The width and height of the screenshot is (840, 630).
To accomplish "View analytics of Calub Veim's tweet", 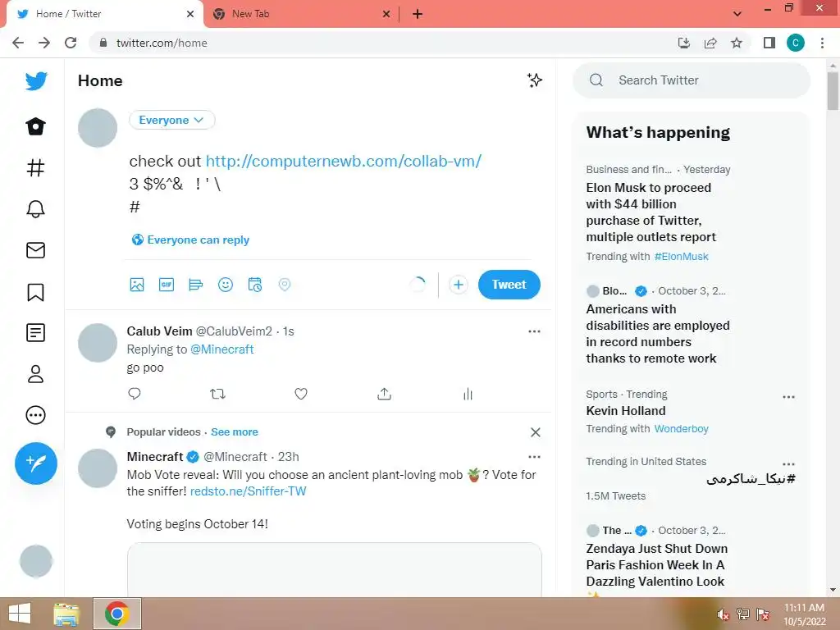I will coord(468,394).
